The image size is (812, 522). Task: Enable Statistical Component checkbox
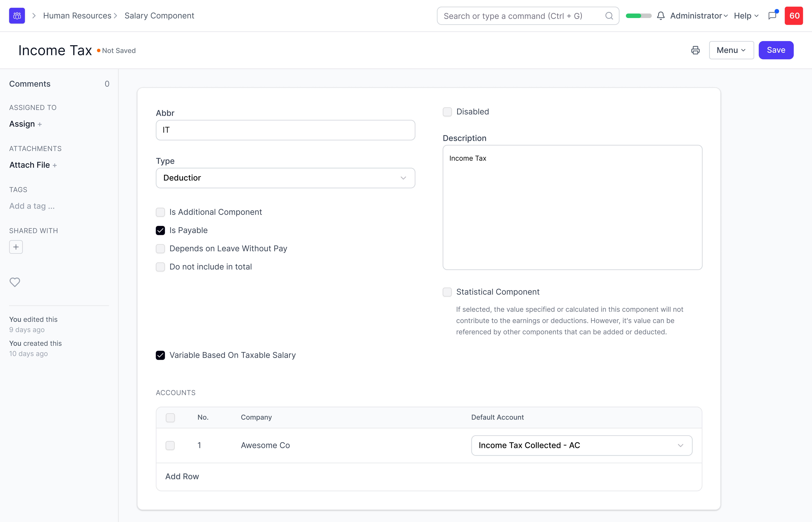[x=447, y=292]
